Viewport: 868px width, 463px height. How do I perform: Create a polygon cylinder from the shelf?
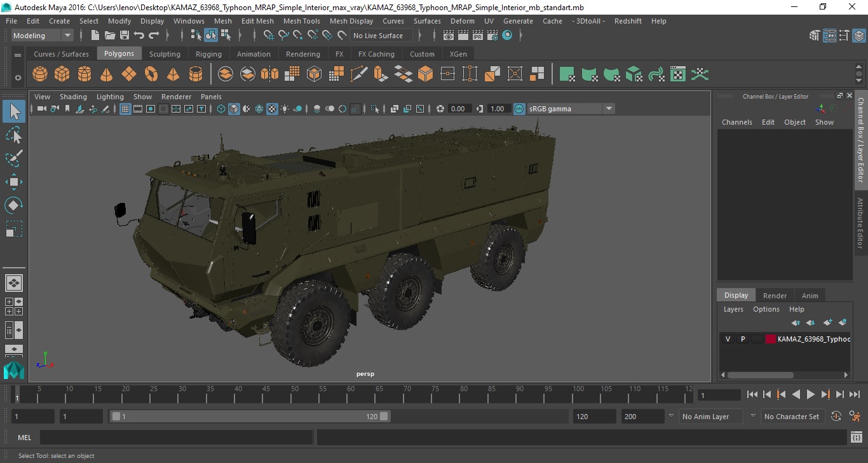(85, 74)
